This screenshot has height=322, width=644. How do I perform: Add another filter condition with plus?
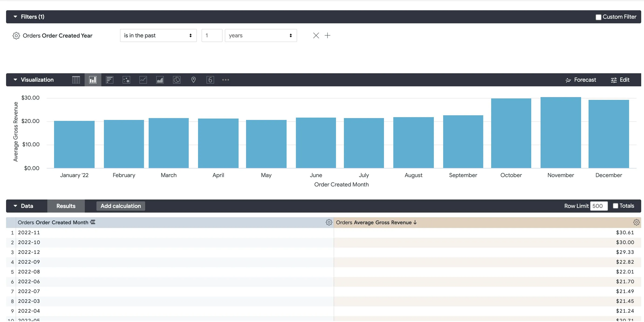pyautogui.click(x=327, y=35)
